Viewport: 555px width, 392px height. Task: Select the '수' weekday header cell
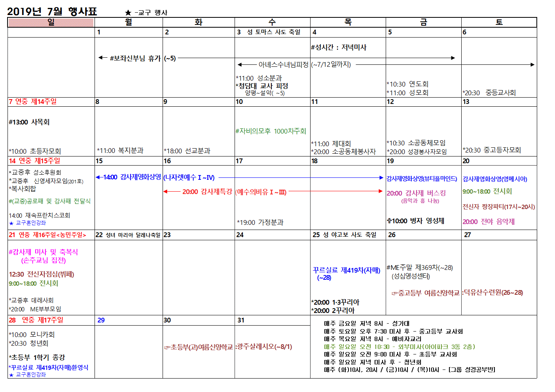coord(272,22)
